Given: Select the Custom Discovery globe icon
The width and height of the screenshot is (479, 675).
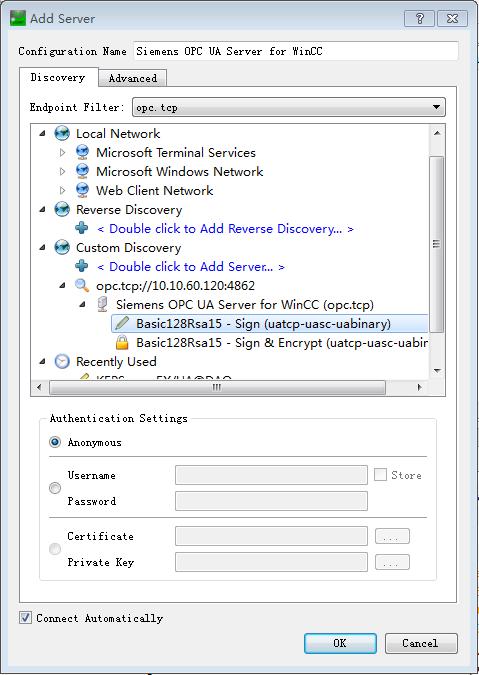Looking at the screenshot, I should click(62, 248).
